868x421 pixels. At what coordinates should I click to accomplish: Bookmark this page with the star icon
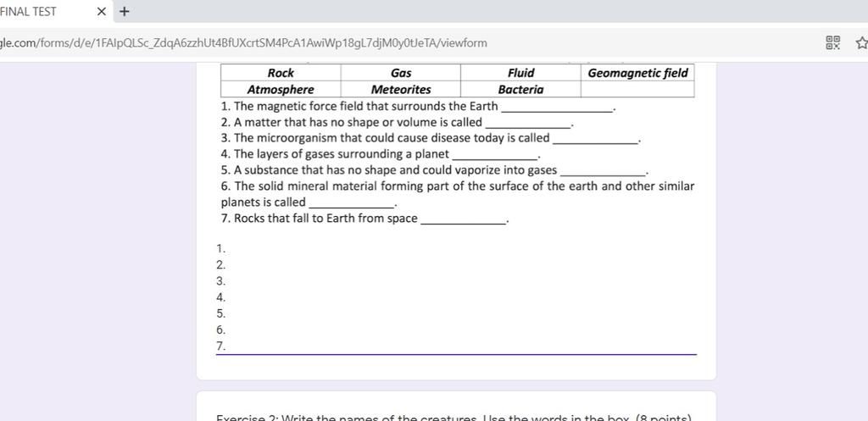(862, 42)
